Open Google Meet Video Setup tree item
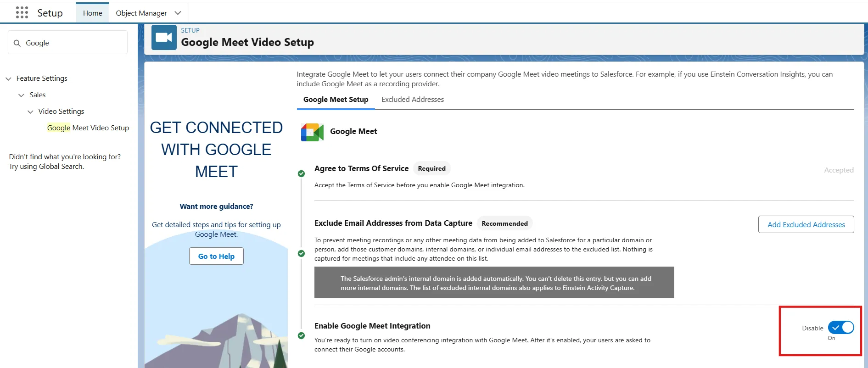 pyautogui.click(x=88, y=128)
